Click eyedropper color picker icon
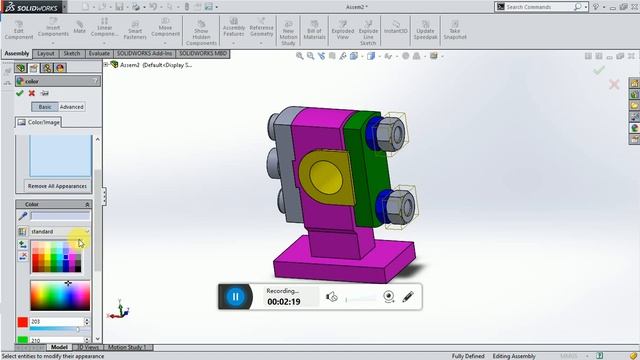640x360 pixels. point(23,216)
